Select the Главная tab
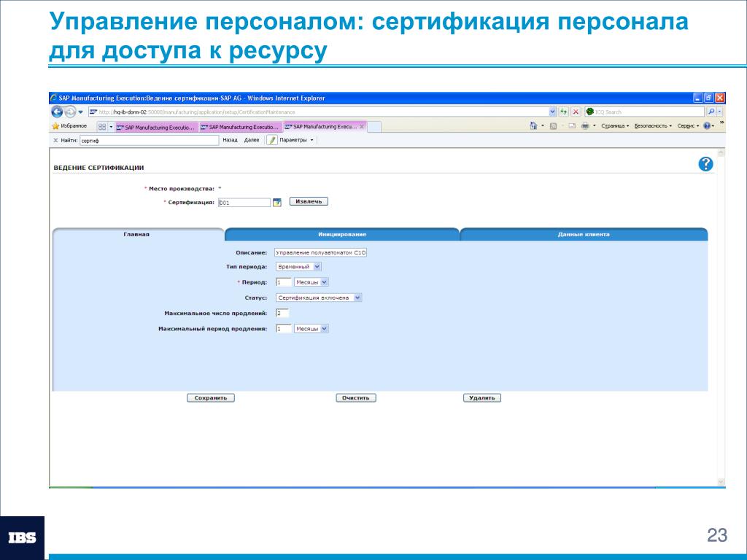Viewport: 747px width, 560px height. click(x=136, y=234)
